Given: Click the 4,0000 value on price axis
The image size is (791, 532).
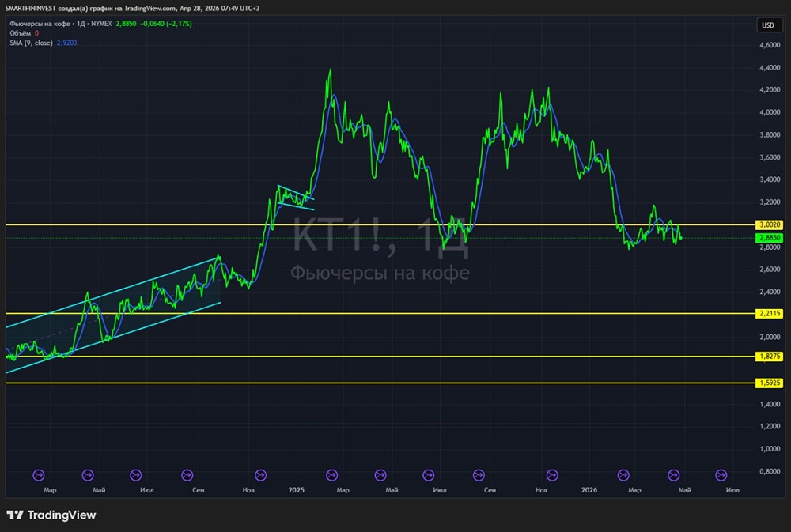Looking at the screenshot, I should click(770, 112).
